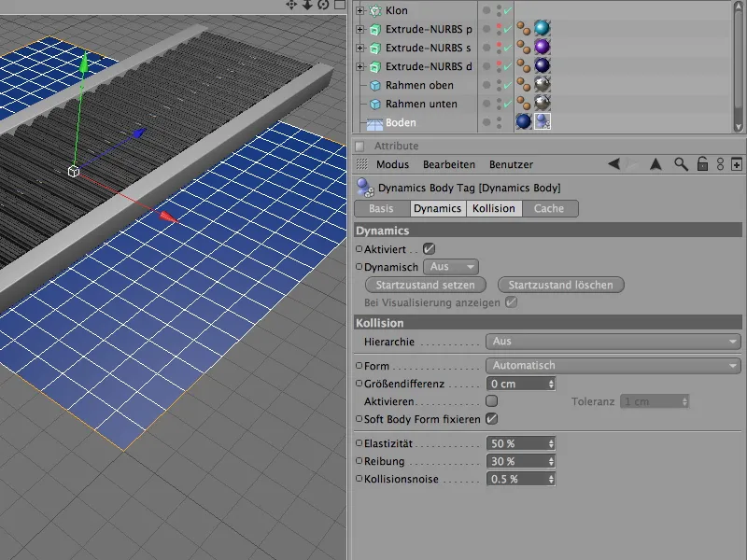Click the Startzustand löschen button
Image resolution: width=747 pixels, height=560 pixels.
tap(560, 285)
